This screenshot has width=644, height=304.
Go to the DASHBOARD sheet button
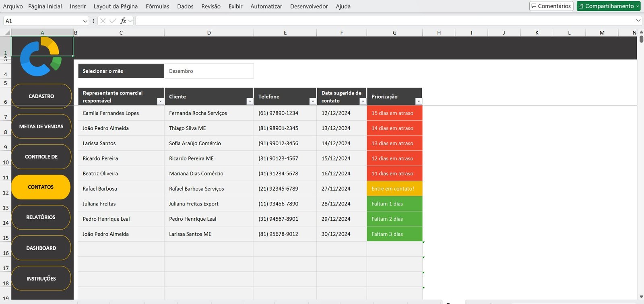41,248
